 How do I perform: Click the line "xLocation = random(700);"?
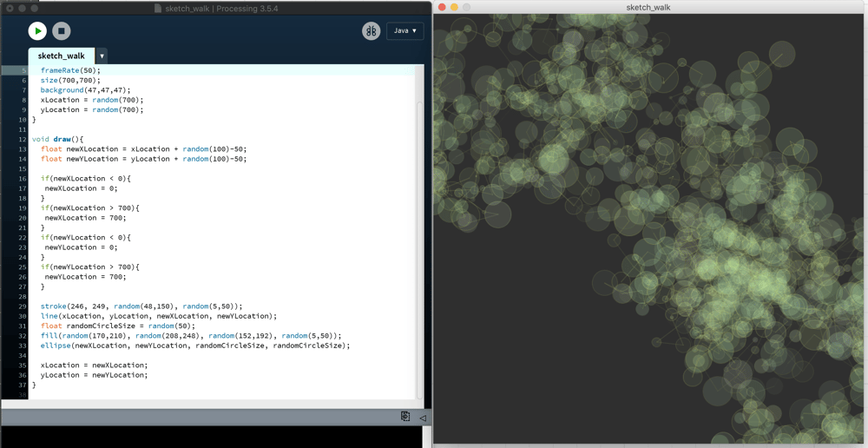point(91,100)
